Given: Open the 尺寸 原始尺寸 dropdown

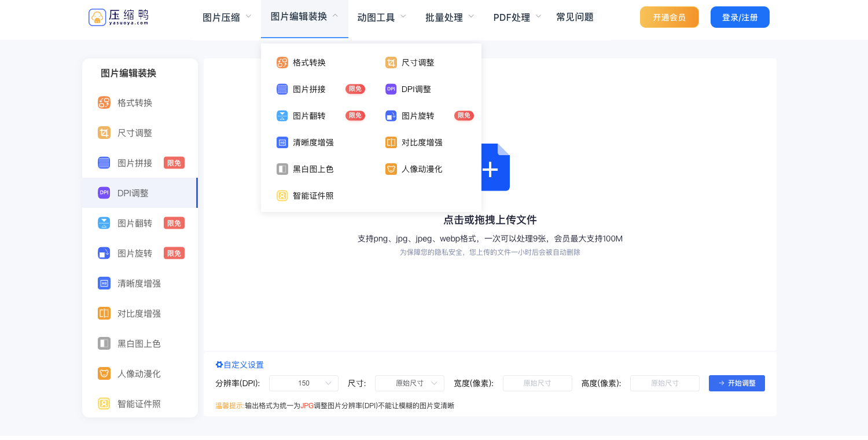Looking at the screenshot, I should pyautogui.click(x=410, y=383).
